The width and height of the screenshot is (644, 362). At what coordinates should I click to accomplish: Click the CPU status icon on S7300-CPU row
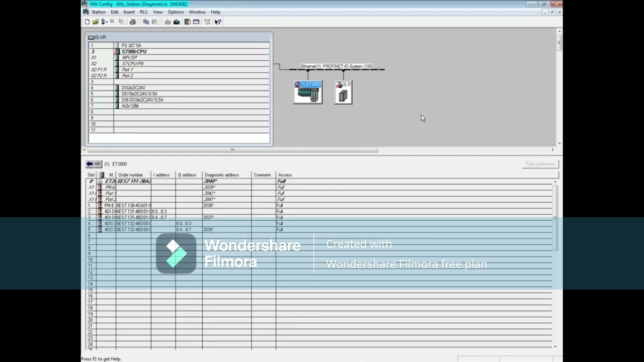click(117, 52)
